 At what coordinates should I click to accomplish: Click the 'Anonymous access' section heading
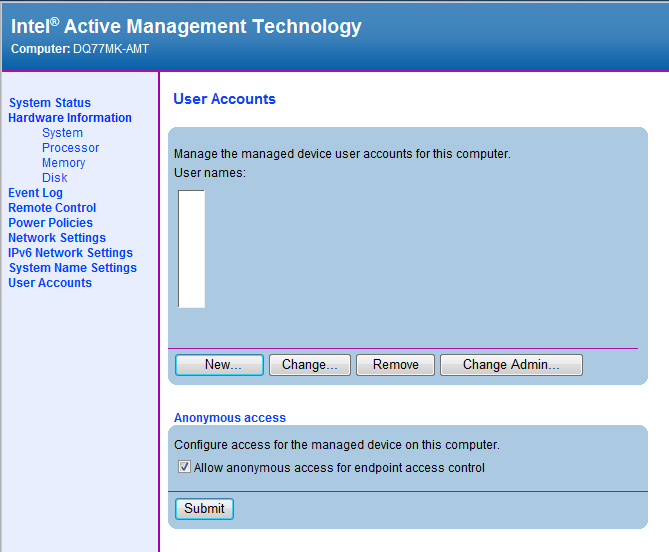(230, 418)
